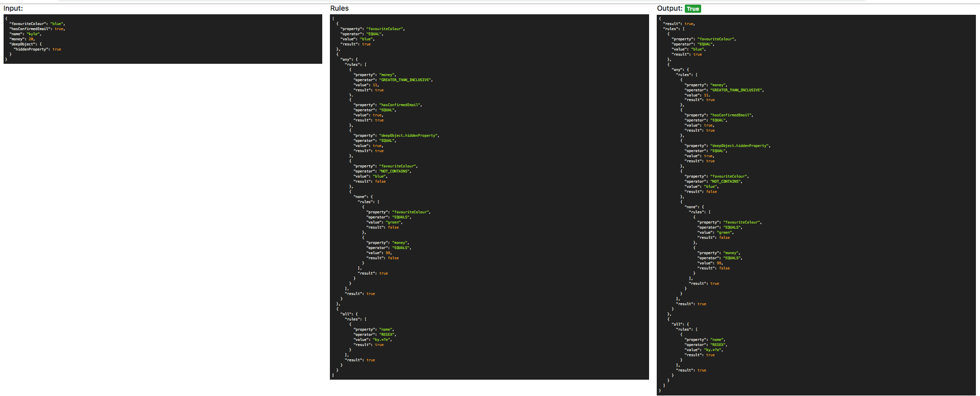
Task: Click the "value": 11 line in Rules panel
Action: pos(366,85)
